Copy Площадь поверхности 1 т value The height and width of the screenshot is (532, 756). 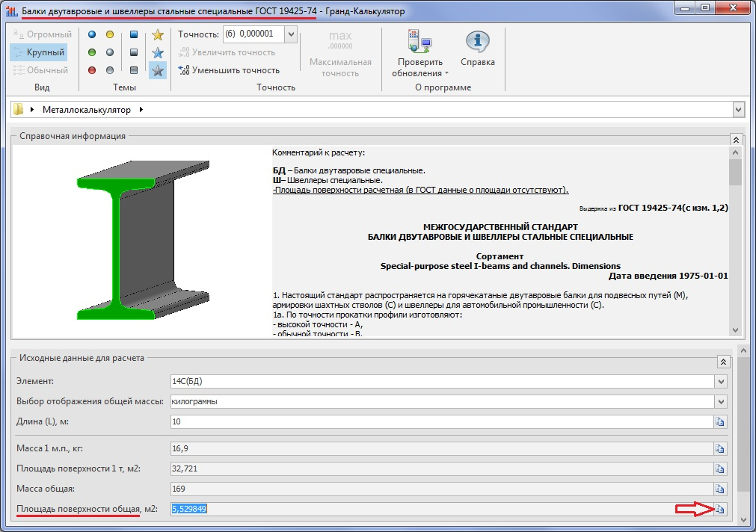coord(720,469)
